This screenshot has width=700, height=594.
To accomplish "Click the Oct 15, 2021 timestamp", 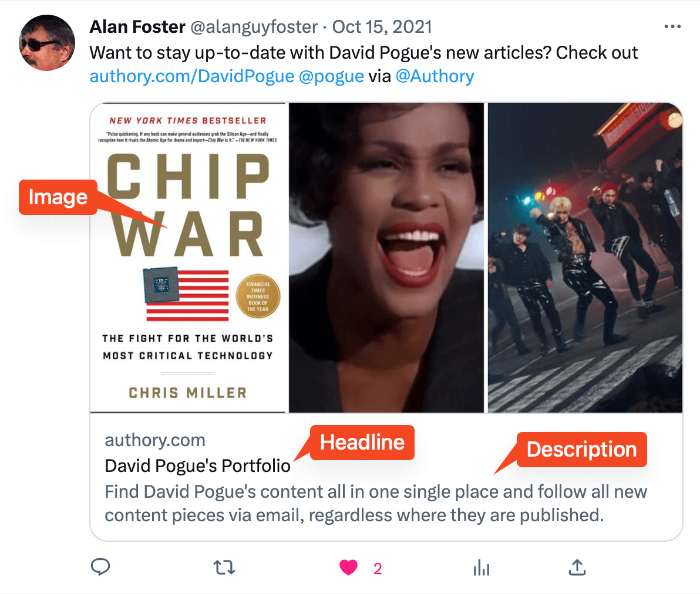I will pyautogui.click(x=382, y=27).
